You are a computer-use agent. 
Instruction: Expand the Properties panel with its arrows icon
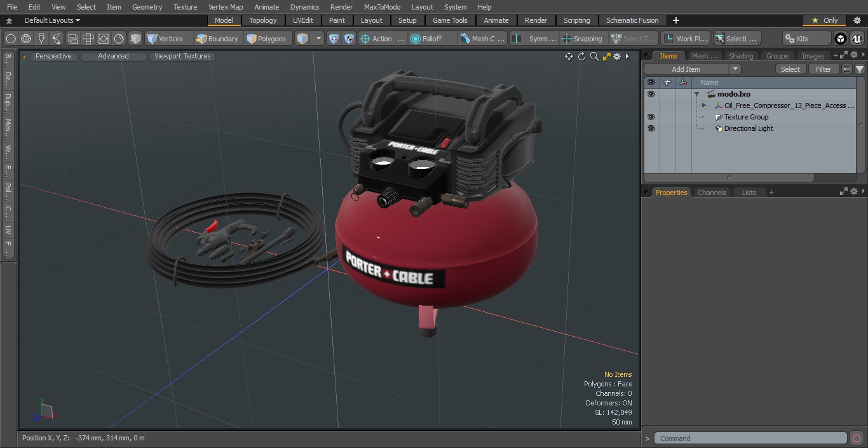[x=844, y=192]
